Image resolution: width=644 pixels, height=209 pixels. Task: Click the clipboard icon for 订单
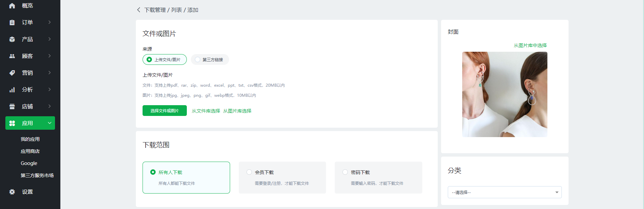12,23
